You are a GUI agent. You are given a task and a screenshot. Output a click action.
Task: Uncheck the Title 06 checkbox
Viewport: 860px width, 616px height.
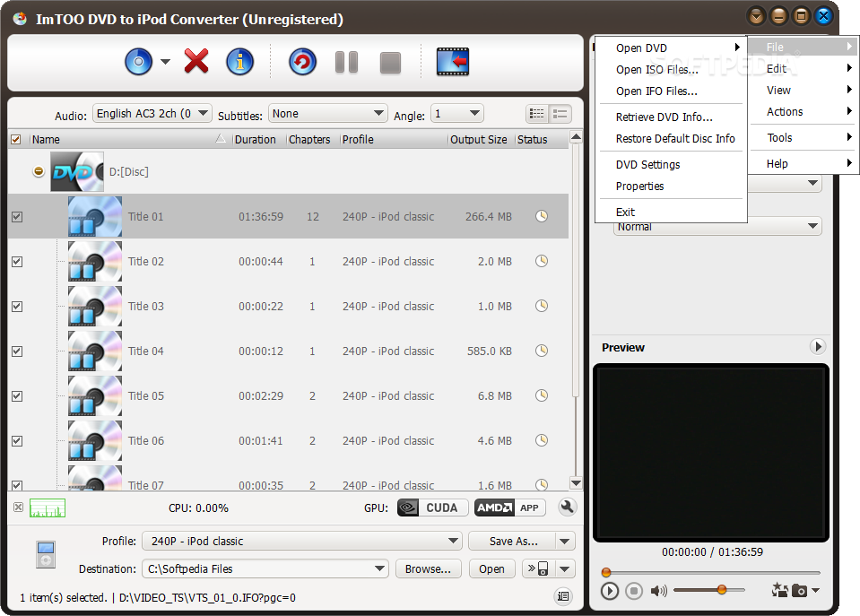(x=17, y=441)
